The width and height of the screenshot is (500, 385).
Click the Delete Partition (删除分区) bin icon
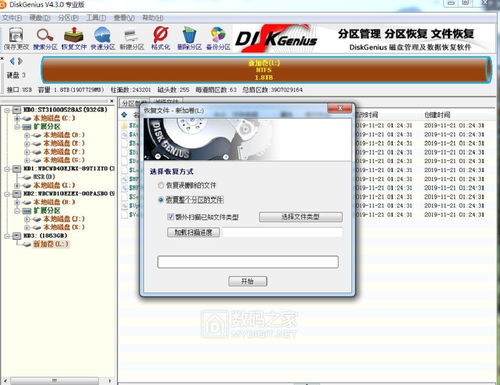[x=189, y=38]
